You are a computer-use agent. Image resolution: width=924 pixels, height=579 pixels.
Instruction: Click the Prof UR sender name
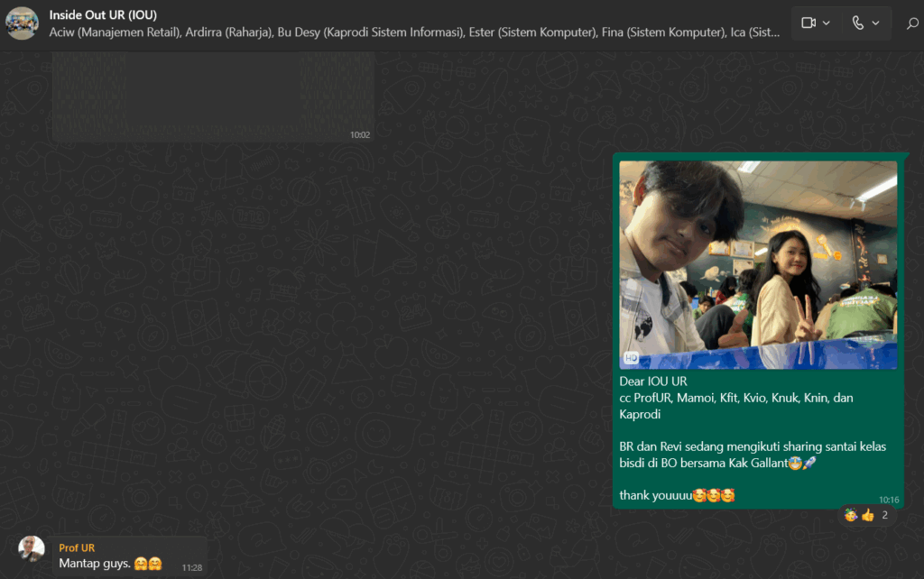pyautogui.click(x=77, y=547)
